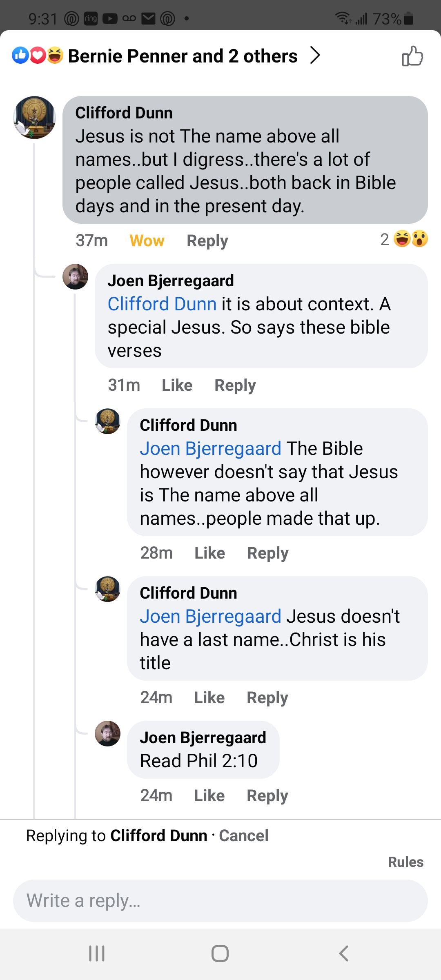Reply to Clifford's 28m comment
The width and height of the screenshot is (441, 980).
coord(267,553)
